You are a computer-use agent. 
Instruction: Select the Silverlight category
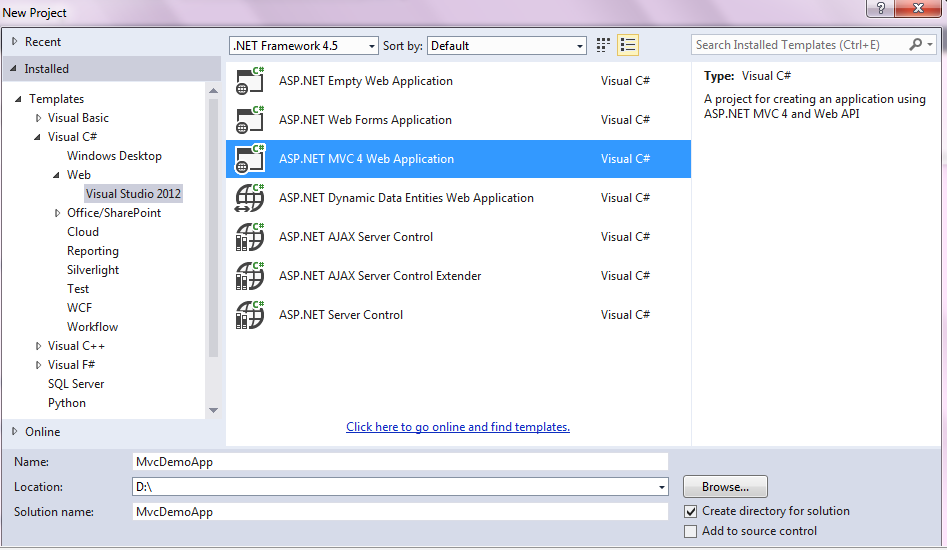tap(92, 270)
